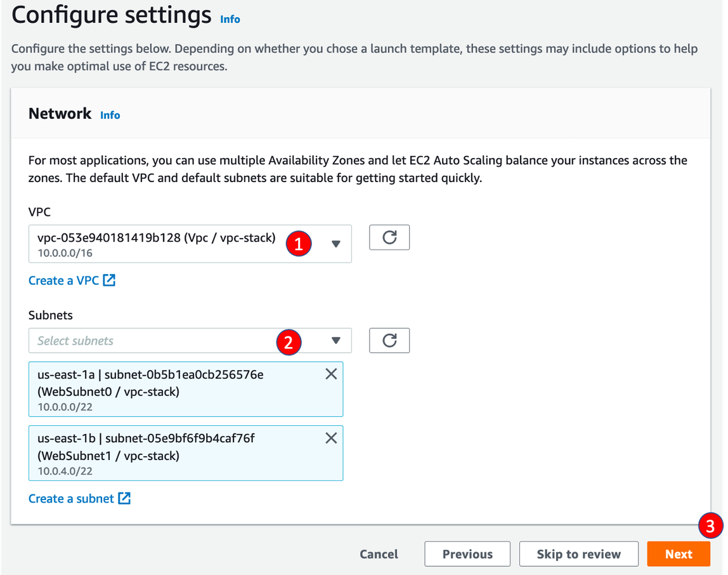Image resolution: width=728 pixels, height=575 pixels.
Task: Open Info link next to Network heading
Action: pos(110,115)
